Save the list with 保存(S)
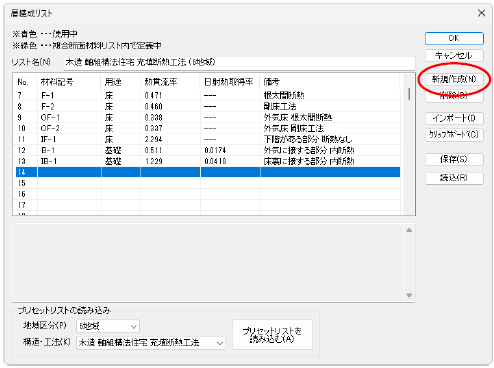The height and width of the screenshot is (368, 494). (454, 159)
